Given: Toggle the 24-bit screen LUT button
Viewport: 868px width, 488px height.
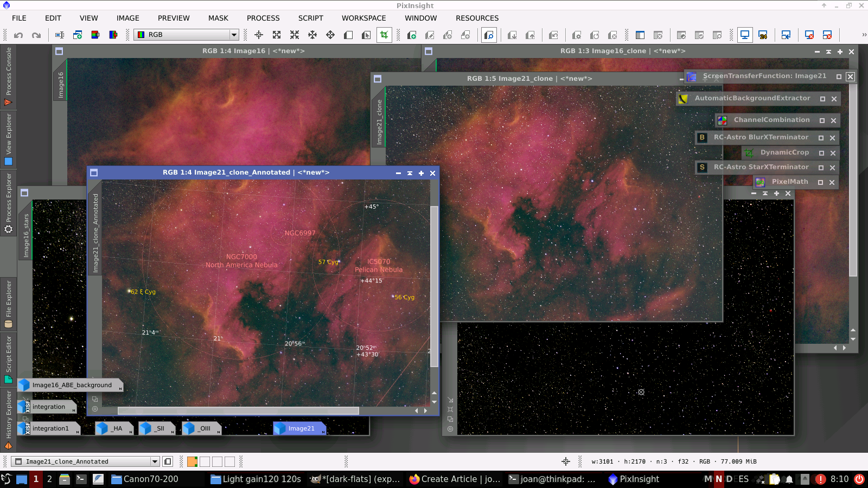Looking at the screenshot, I should tap(763, 35).
